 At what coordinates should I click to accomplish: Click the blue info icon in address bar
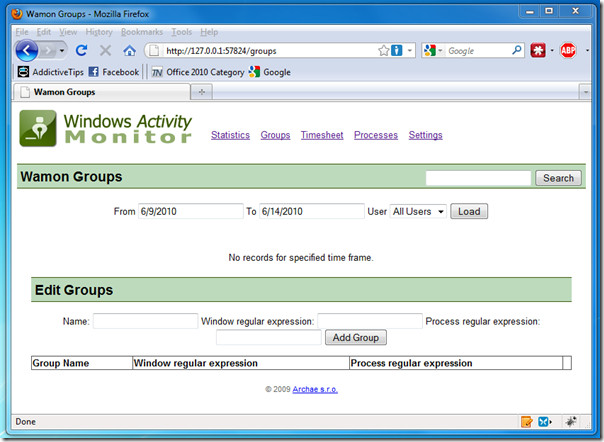(x=396, y=50)
